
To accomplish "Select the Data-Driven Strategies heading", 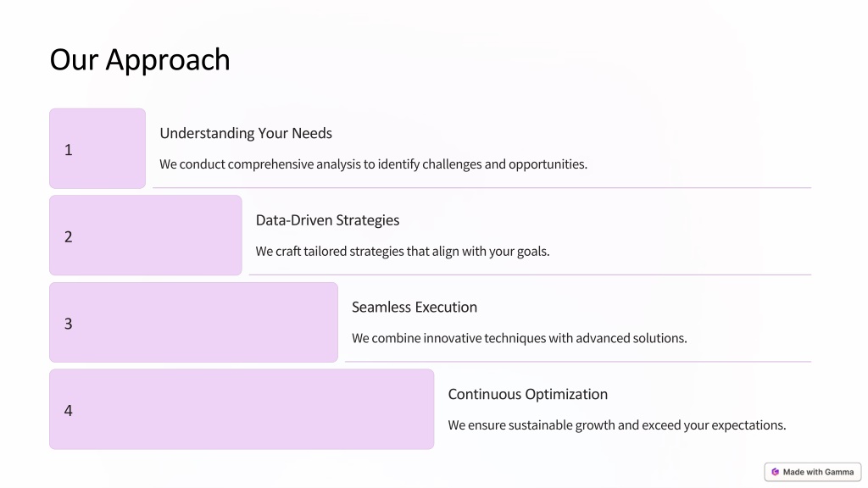I will 327,220.
